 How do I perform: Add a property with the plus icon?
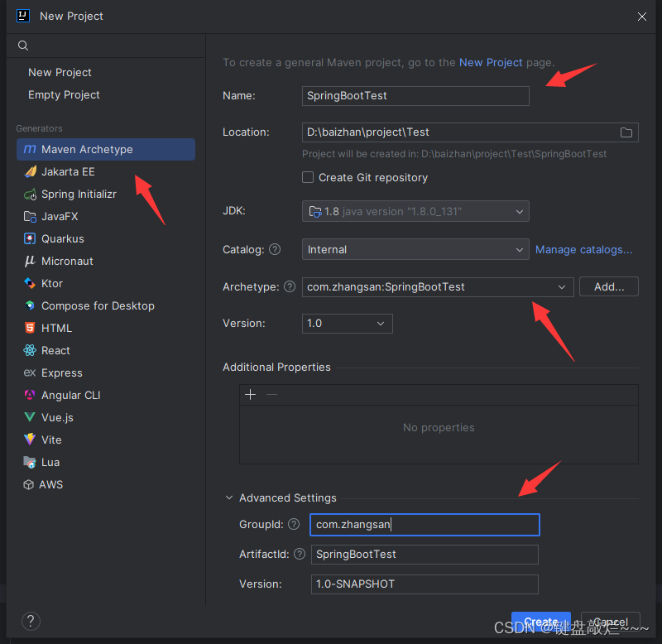(x=251, y=394)
